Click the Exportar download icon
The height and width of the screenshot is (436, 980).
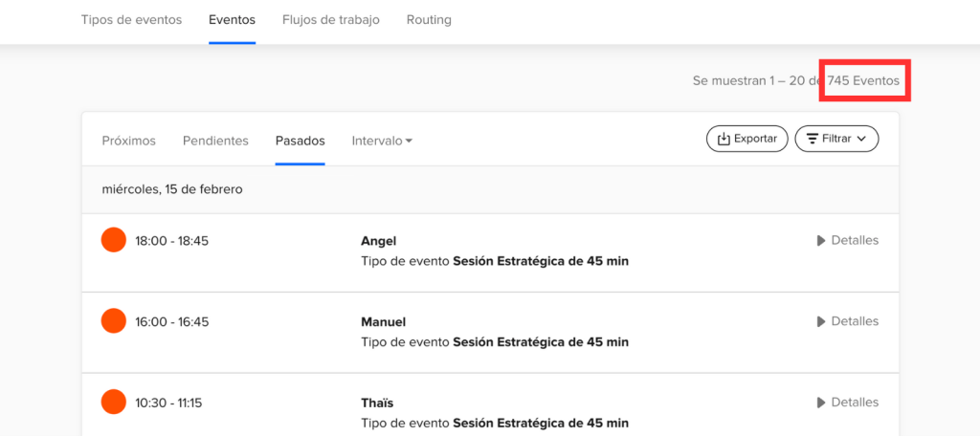click(x=724, y=139)
